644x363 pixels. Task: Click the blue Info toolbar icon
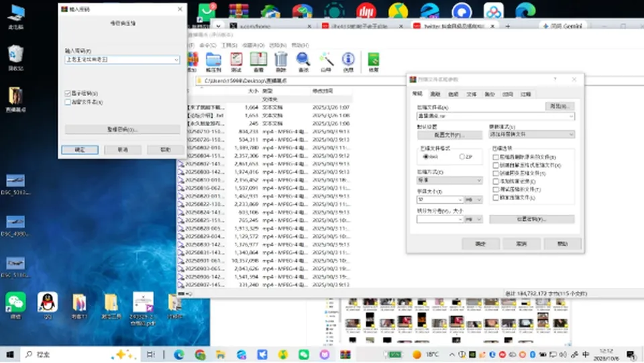[x=348, y=62]
